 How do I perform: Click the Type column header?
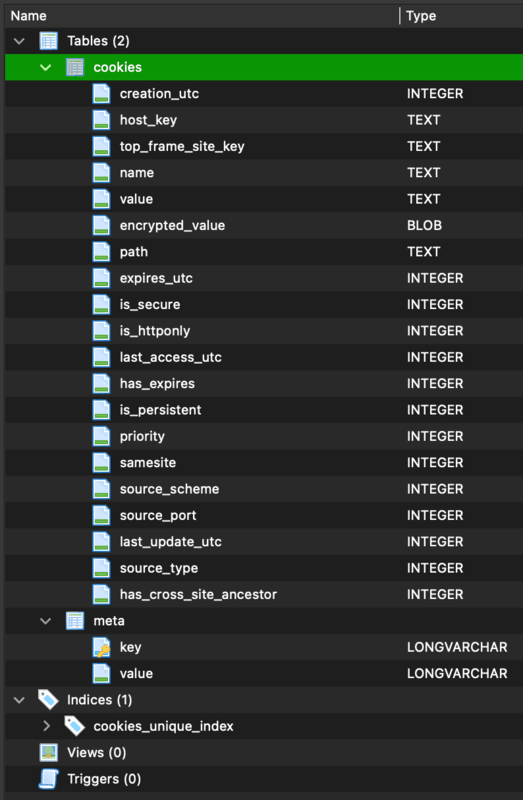pyautogui.click(x=462, y=16)
